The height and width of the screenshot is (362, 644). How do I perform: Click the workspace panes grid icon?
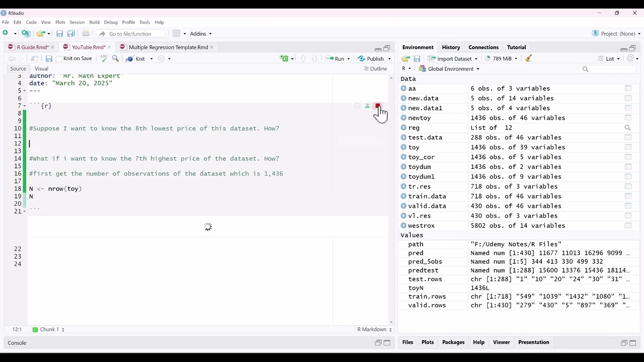click(176, 34)
